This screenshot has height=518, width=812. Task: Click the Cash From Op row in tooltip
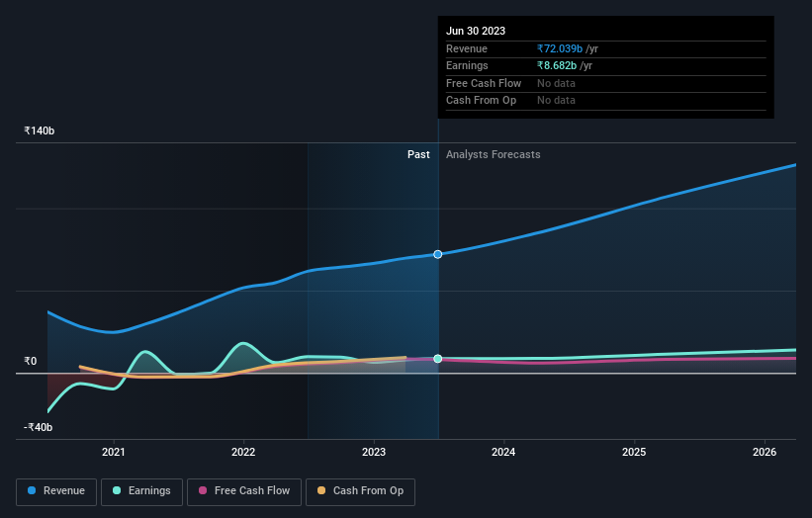pos(606,101)
